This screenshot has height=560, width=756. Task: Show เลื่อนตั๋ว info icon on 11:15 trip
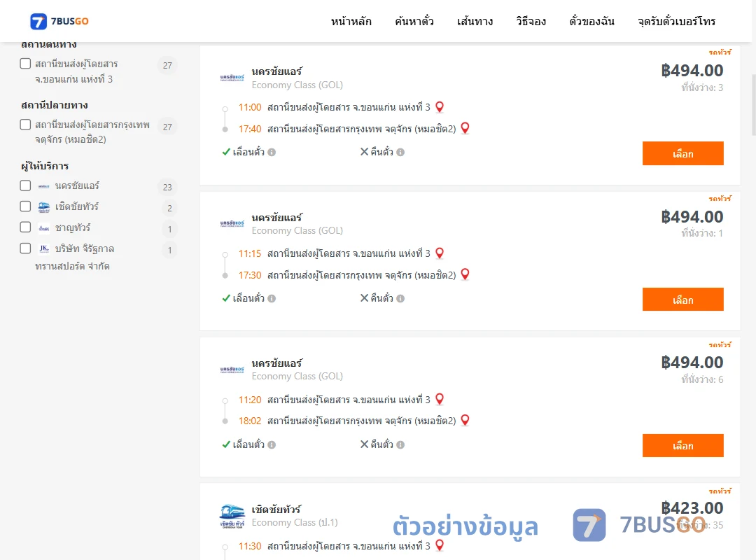tap(272, 299)
